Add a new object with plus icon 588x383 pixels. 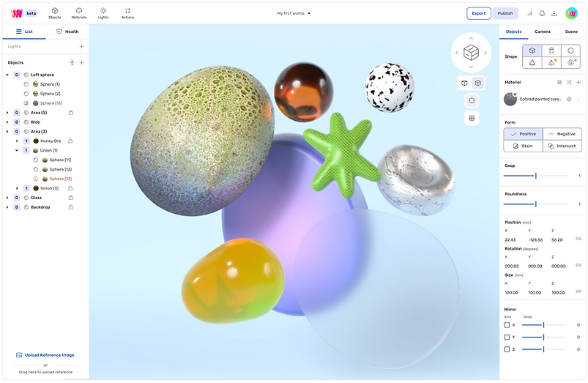pyautogui.click(x=81, y=63)
